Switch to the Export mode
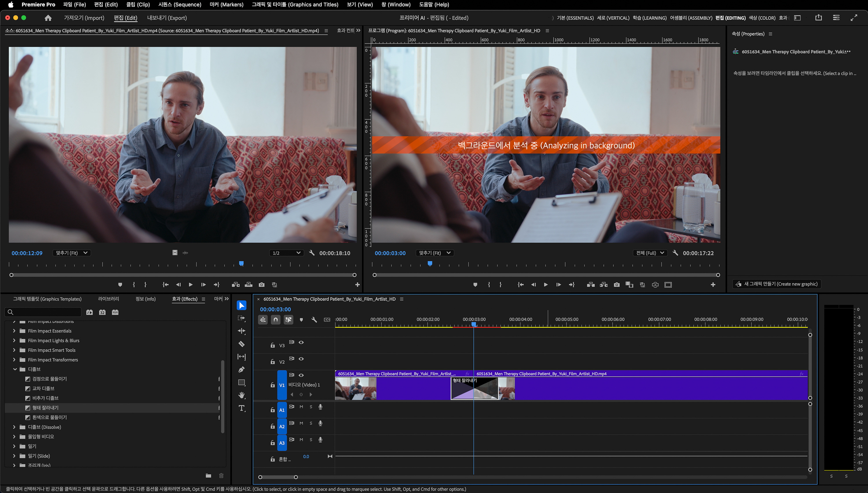Viewport: 868px width, 493px height. click(167, 18)
